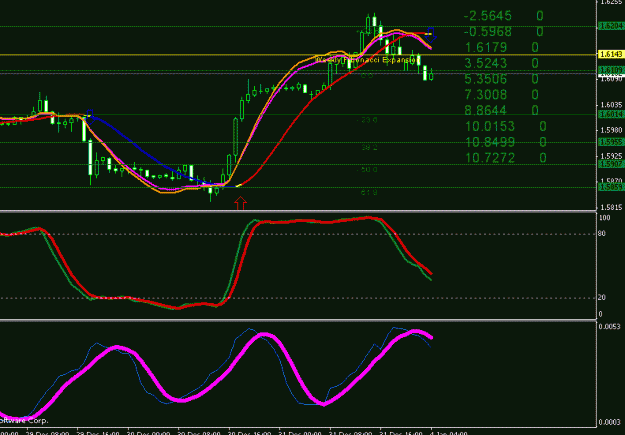Select the blue arrow near 1.6204 level
The image size is (625, 435).
click(431, 35)
